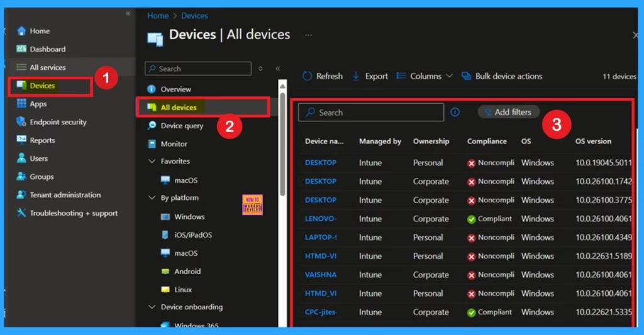Click Home breadcrumb link
644x335 pixels.
point(158,16)
